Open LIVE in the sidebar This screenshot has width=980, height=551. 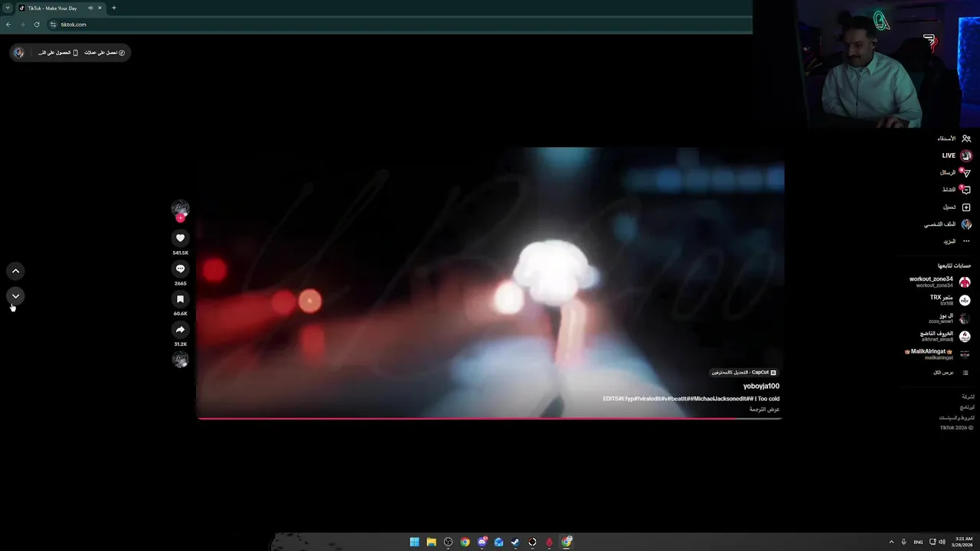tap(956, 155)
